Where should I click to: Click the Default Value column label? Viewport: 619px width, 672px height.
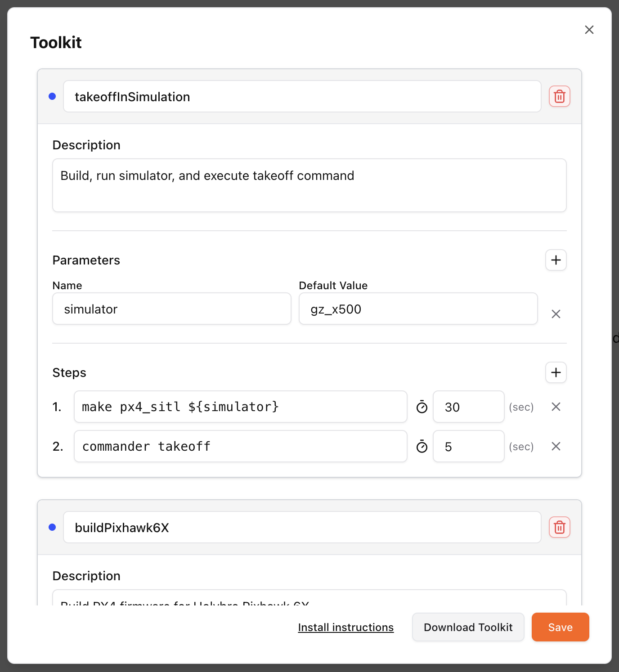point(333,286)
